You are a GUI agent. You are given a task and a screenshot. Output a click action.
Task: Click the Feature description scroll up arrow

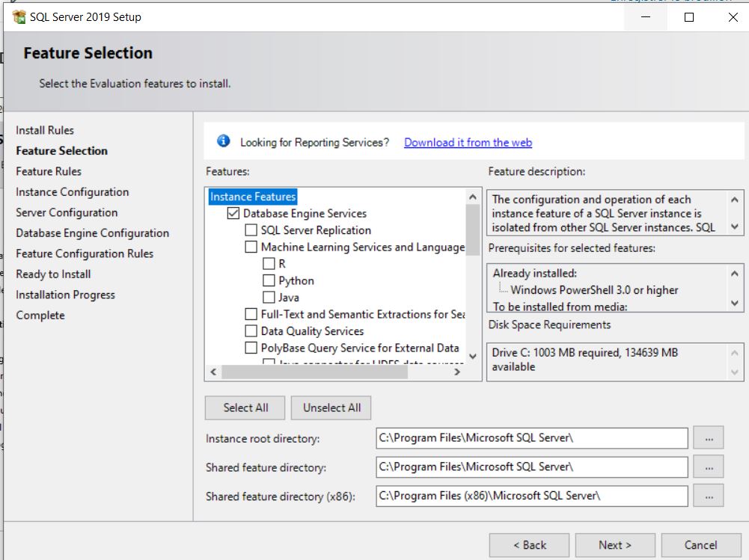[x=735, y=200]
